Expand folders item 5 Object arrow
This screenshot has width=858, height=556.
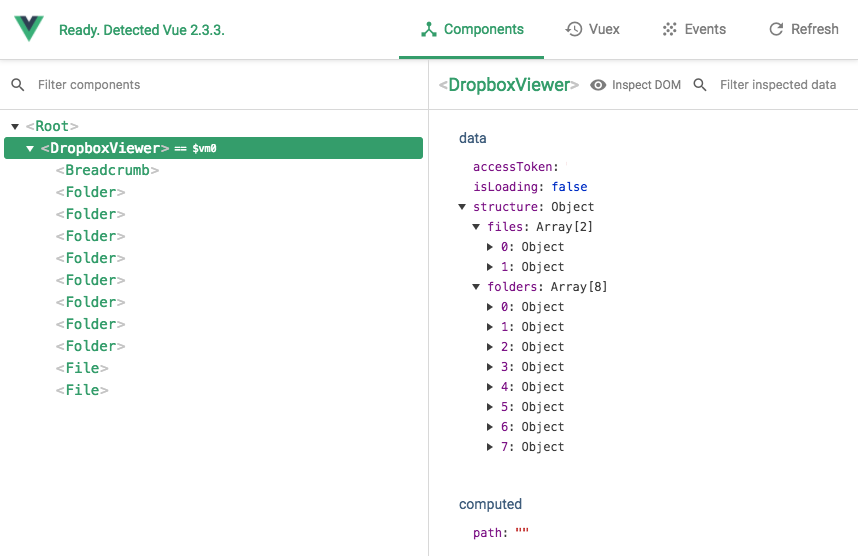click(x=490, y=407)
